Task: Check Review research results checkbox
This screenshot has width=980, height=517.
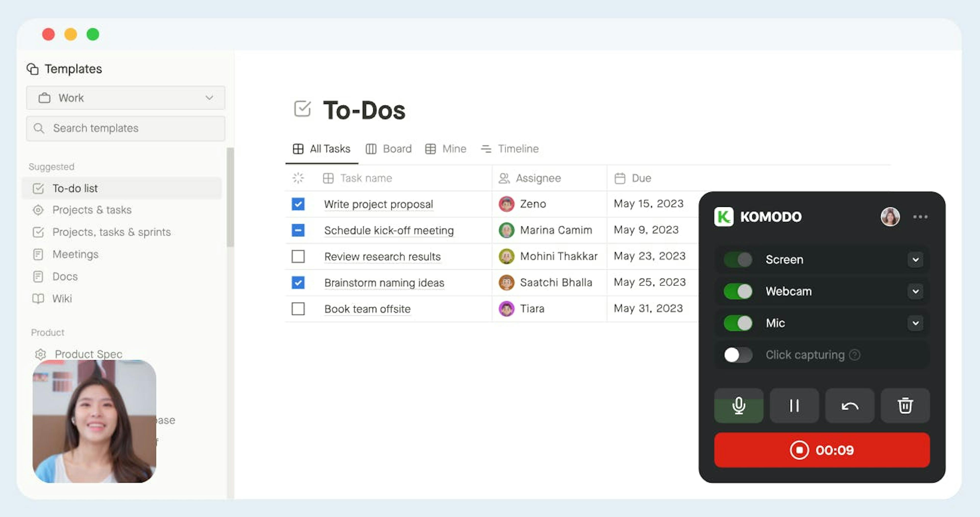Action: tap(298, 256)
